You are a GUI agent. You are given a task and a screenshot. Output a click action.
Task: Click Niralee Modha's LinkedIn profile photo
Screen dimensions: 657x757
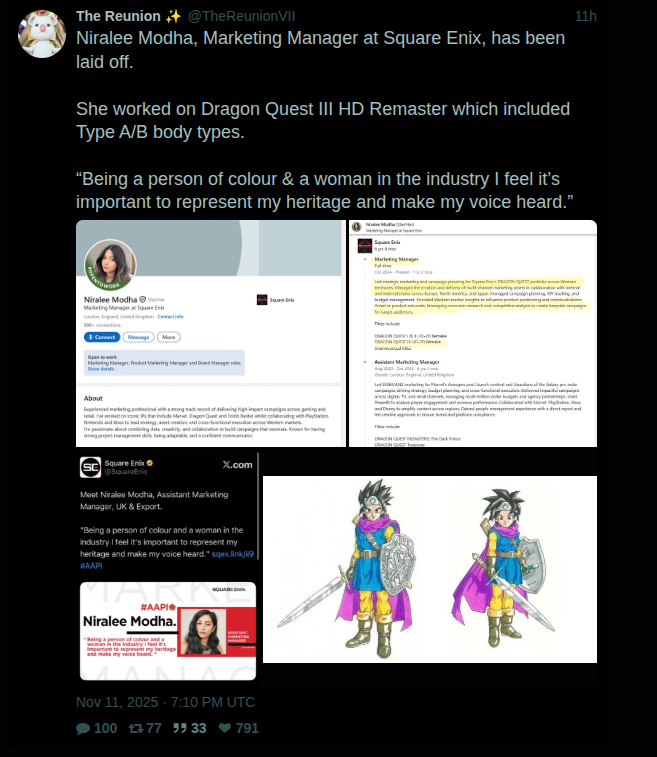(x=111, y=265)
